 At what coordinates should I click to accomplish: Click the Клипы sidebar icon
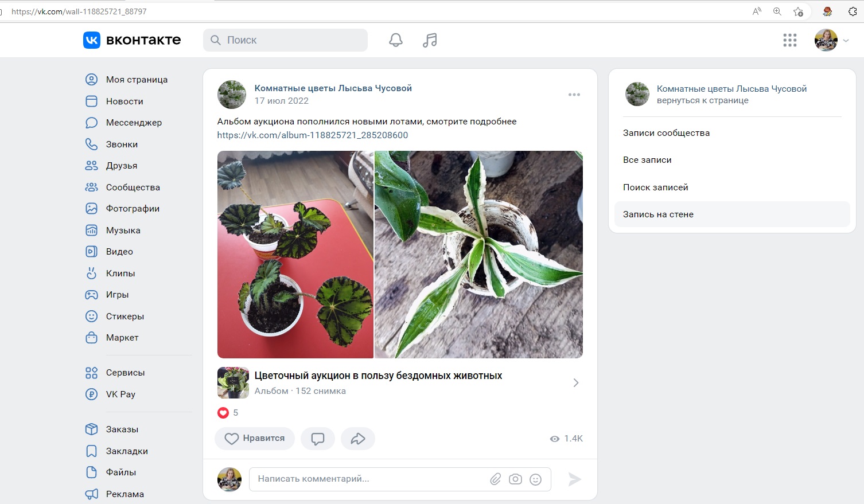[91, 273]
